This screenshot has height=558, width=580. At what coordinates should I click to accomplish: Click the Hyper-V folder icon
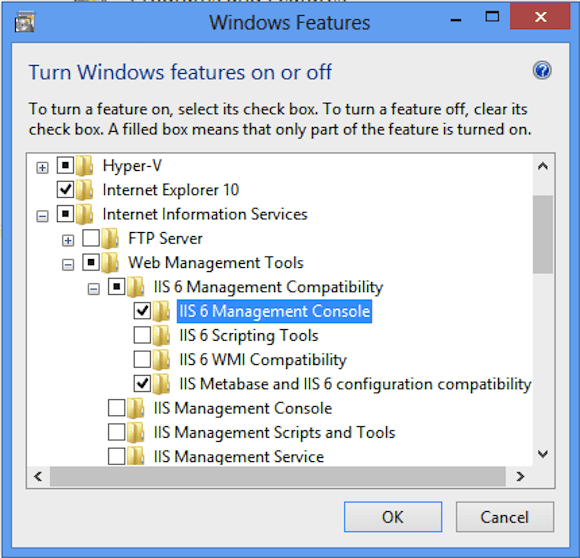85,166
